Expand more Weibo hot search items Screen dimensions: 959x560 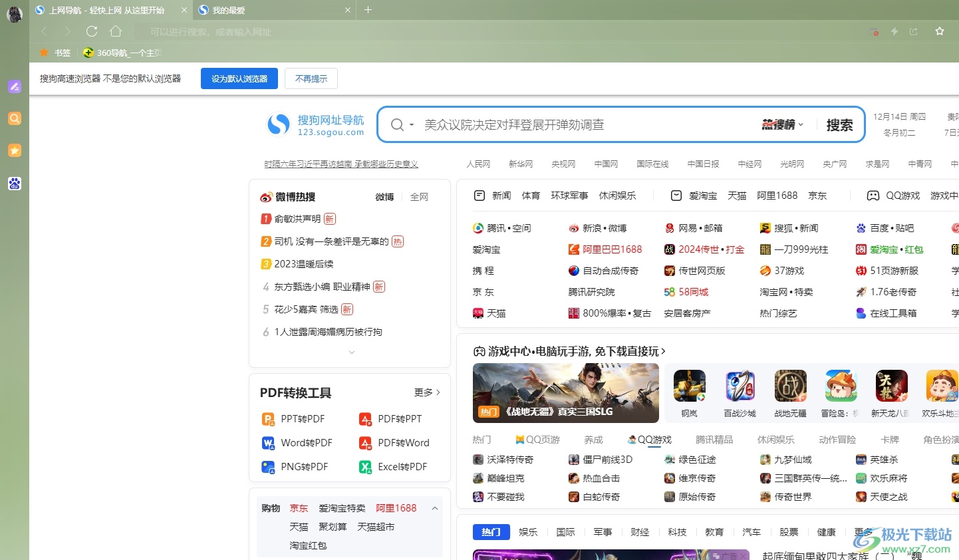point(352,352)
